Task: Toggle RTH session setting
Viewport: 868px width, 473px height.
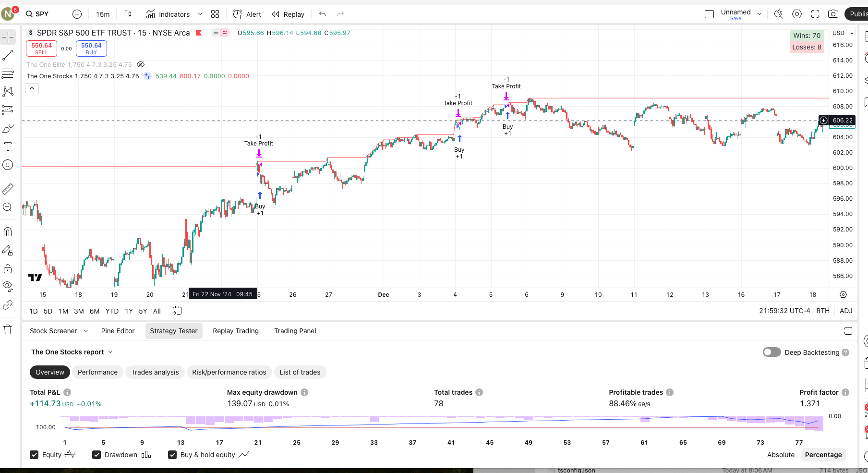Action: pyautogui.click(x=823, y=311)
